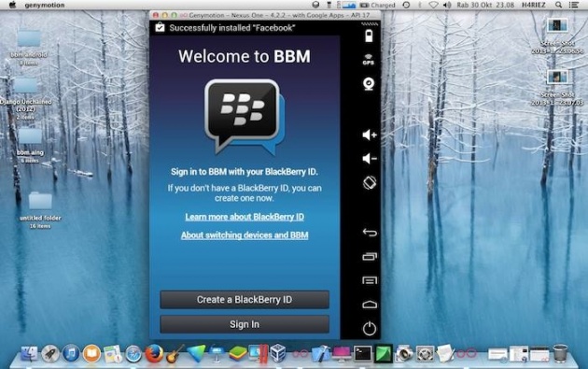Click the BBM logo image

click(245, 117)
